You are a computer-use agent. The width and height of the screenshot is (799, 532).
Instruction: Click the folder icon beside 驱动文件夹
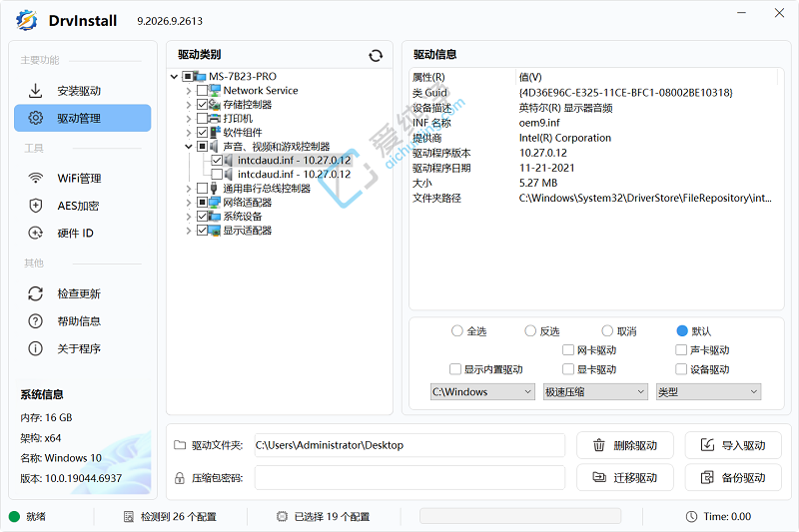tap(180, 445)
